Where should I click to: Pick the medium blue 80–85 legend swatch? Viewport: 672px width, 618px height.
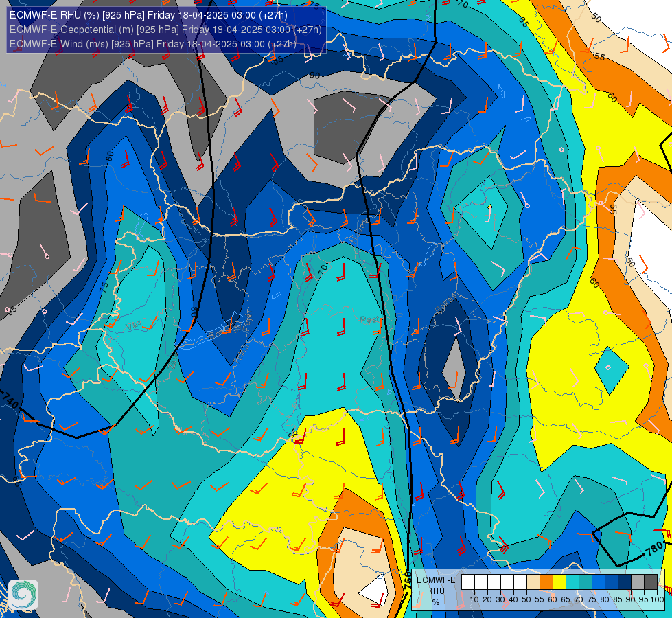point(612,582)
